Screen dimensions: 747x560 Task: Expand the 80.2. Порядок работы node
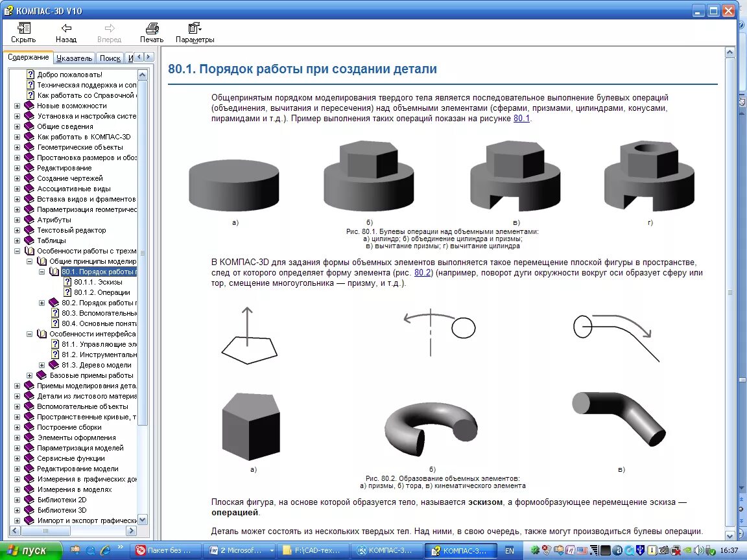42,303
